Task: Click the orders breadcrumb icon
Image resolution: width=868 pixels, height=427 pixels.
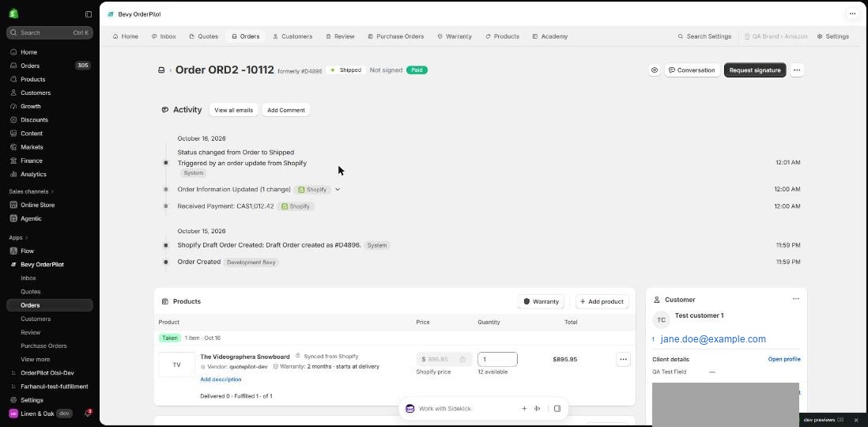Action: (161, 70)
